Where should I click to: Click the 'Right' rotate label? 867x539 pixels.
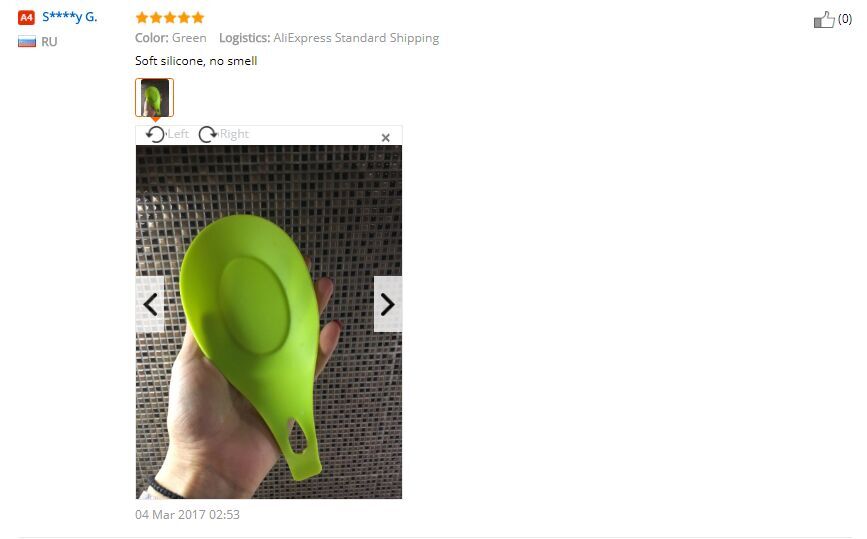234,134
